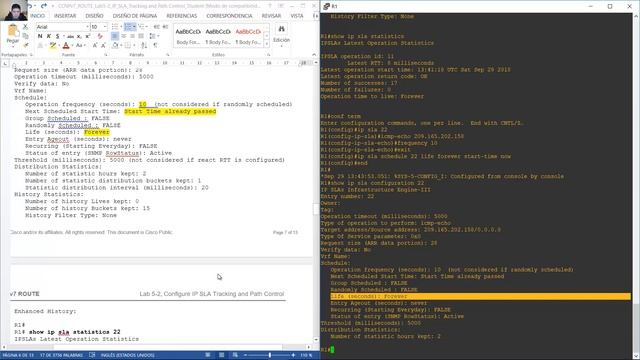This screenshot has height=360, width=640.
Task: Click the borders icon in Párrafo group
Action: (x=128, y=45)
